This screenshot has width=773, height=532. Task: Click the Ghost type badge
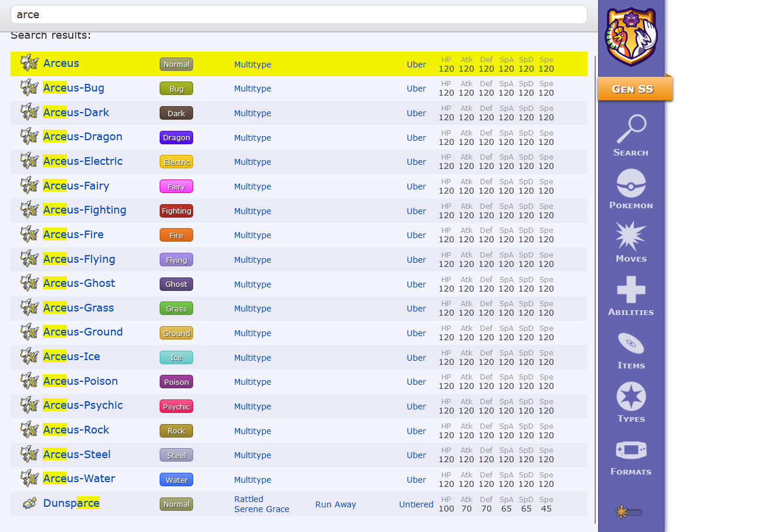176,284
